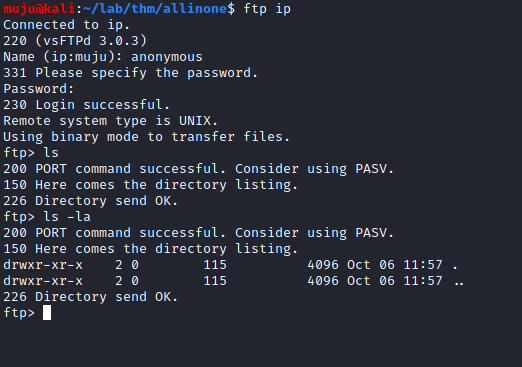The height and width of the screenshot is (367, 522).
Task: Click the 'ftp ip' command text
Action: (x=267, y=9)
